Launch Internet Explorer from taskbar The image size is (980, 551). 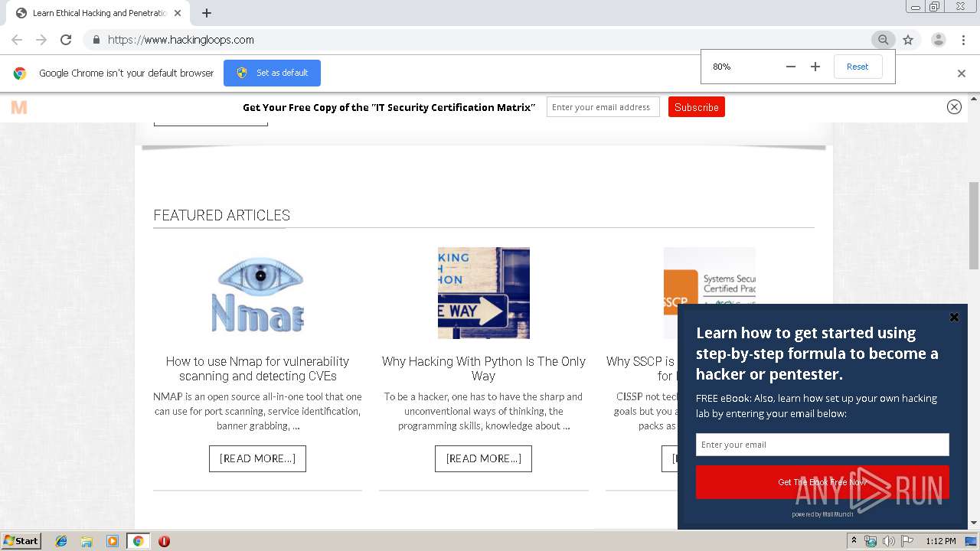pos(61,541)
